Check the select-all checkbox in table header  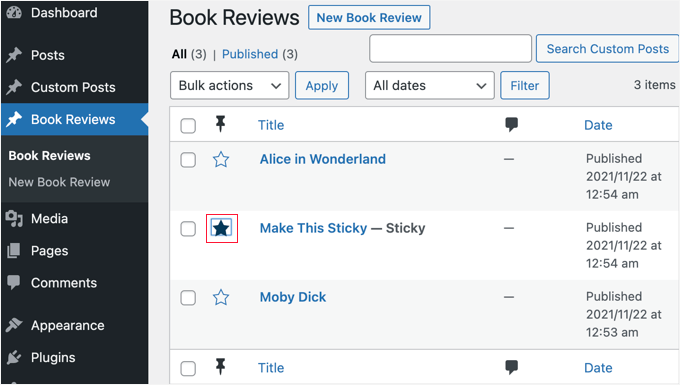(x=188, y=126)
